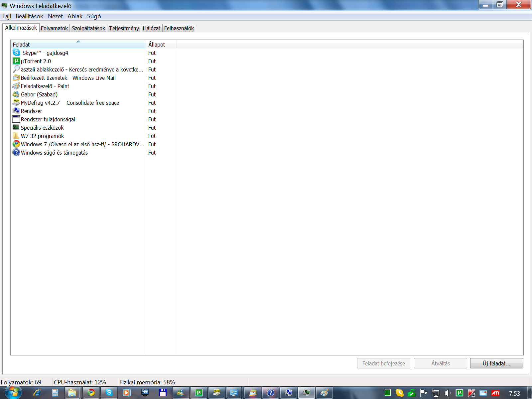
Task: Open the Súgó menu
Action: coord(94,16)
